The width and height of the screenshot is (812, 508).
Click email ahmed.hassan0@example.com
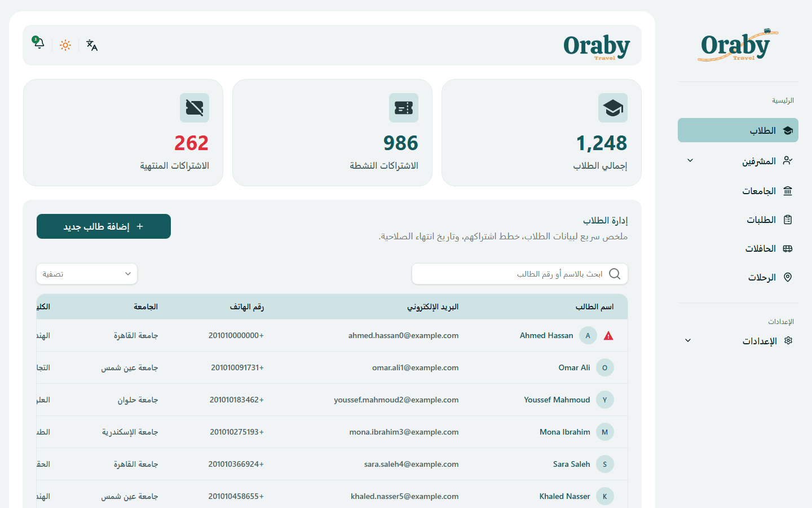pos(403,335)
